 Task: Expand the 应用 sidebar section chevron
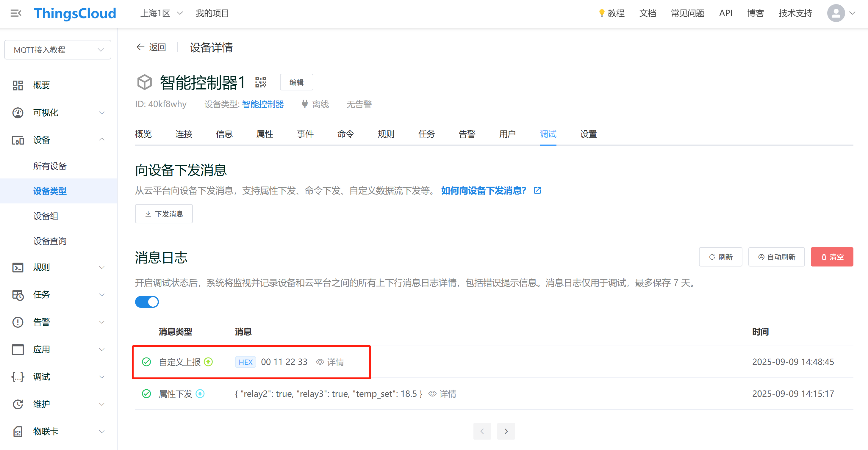[x=102, y=349]
